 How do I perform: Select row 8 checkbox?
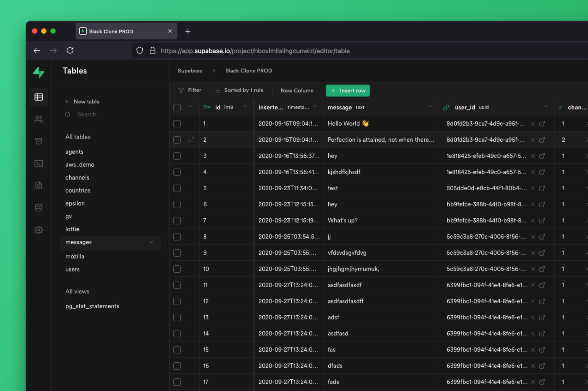click(177, 237)
